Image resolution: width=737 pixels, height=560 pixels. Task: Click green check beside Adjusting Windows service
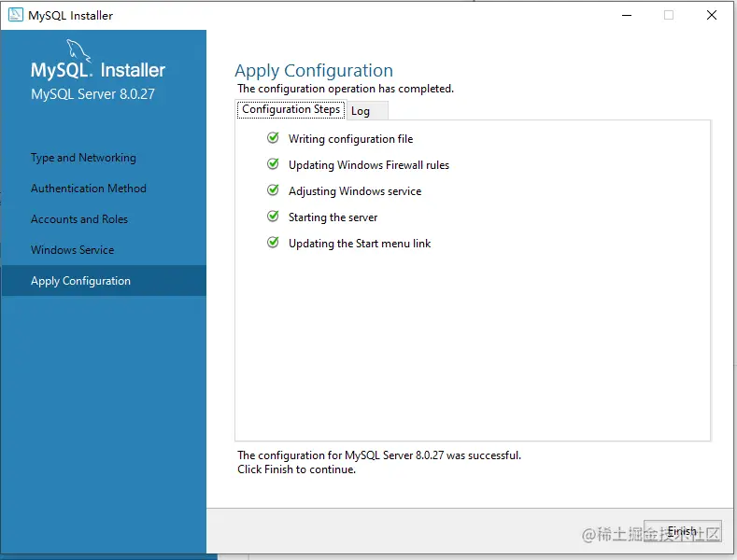click(x=273, y=190)
